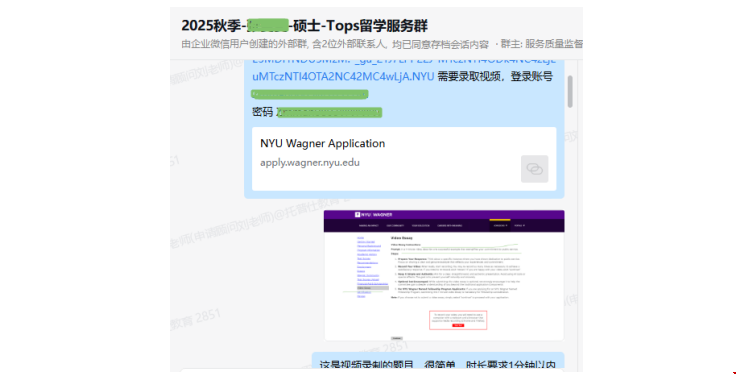
Task: Click the subtitle 由企业微信用户创建的外部群
Action: coord(245,44)
